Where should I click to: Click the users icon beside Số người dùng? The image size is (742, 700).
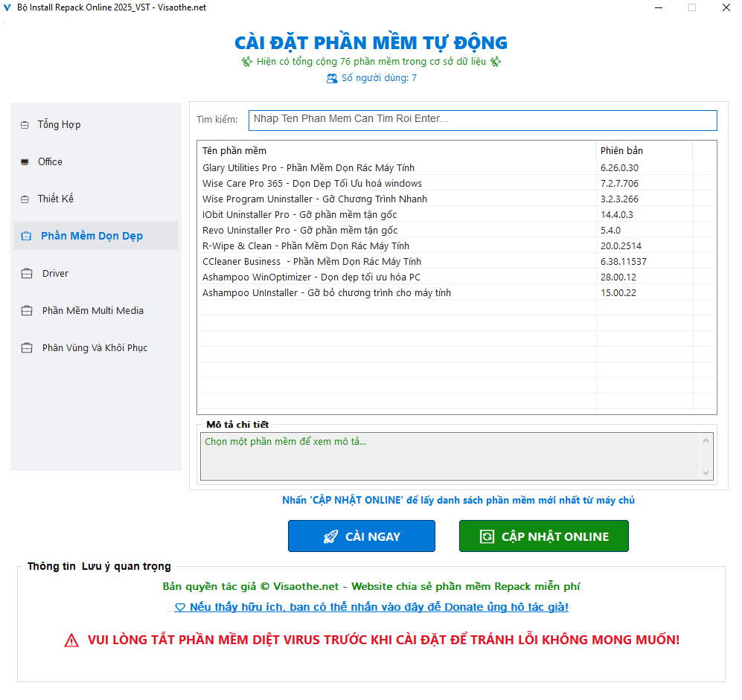pyautogui.click(x=332, y=78)
